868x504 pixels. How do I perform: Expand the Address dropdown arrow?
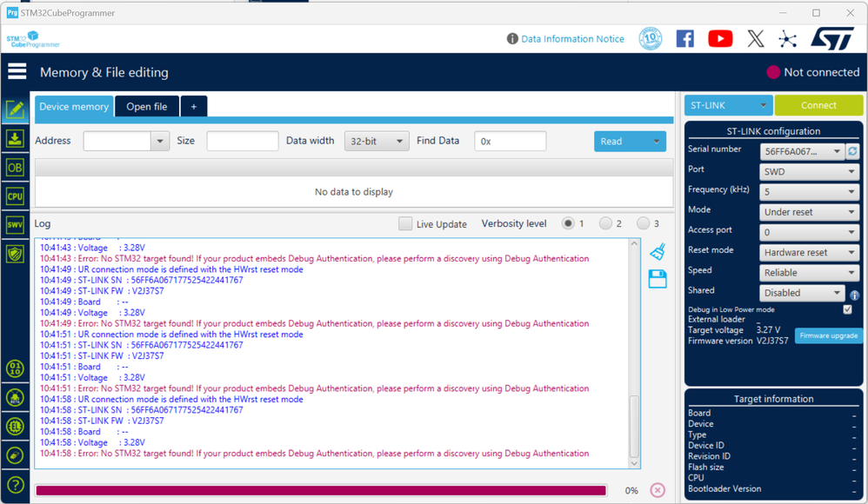[x=160, y=141]
